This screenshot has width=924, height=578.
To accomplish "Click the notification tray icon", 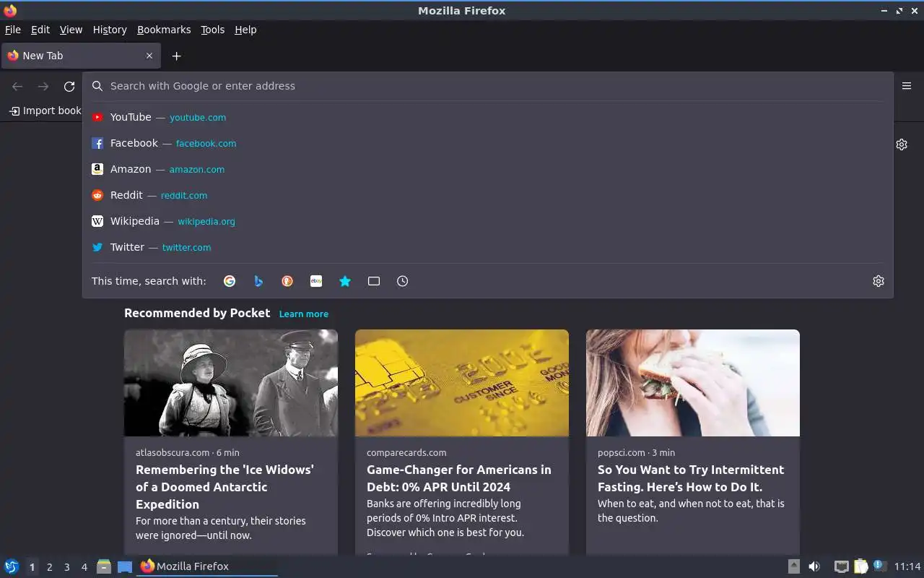I will (879, 566).
